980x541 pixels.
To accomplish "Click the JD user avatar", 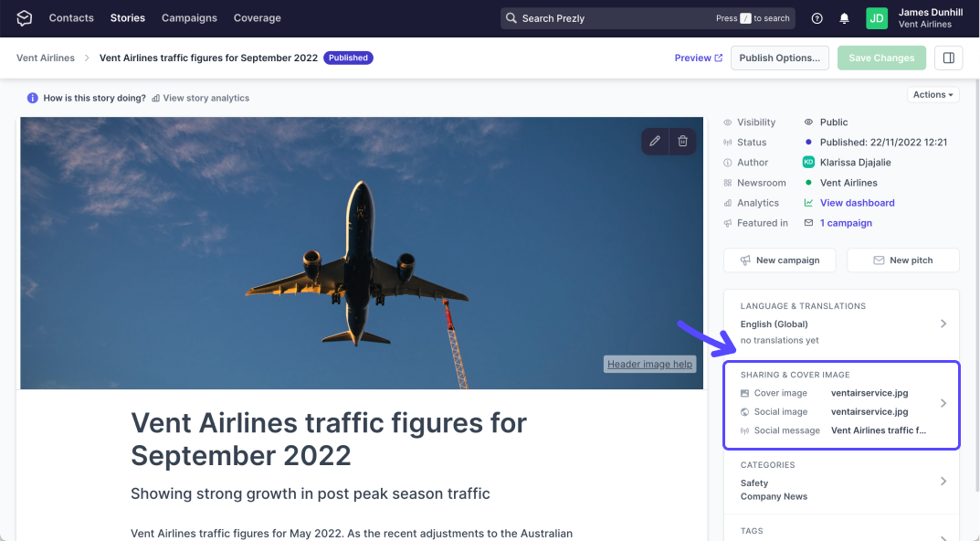I will pyautogui.click(x=877, y=18).
